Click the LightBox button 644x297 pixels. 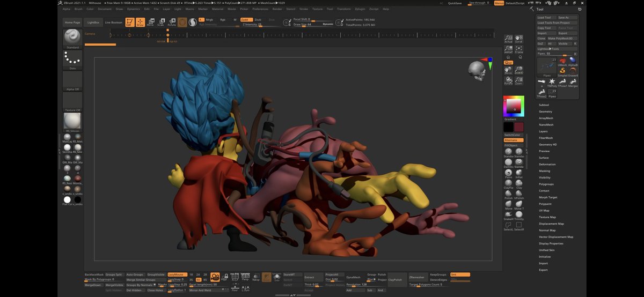[93, 23]
